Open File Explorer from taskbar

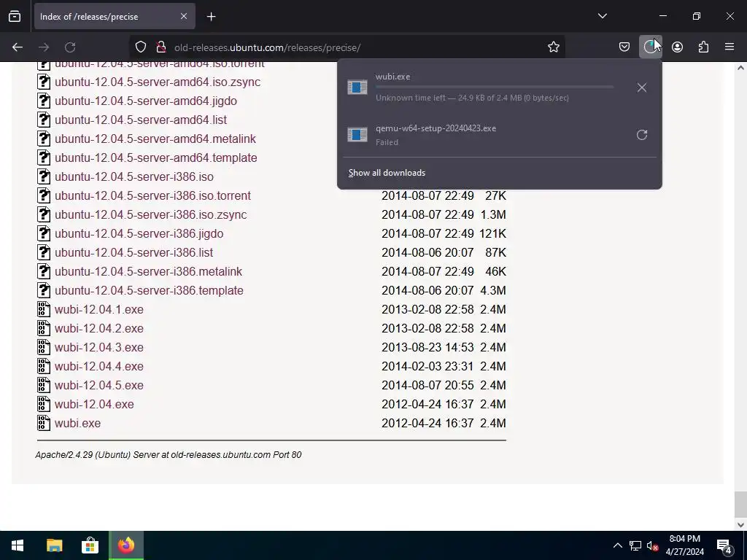point(54,545)
